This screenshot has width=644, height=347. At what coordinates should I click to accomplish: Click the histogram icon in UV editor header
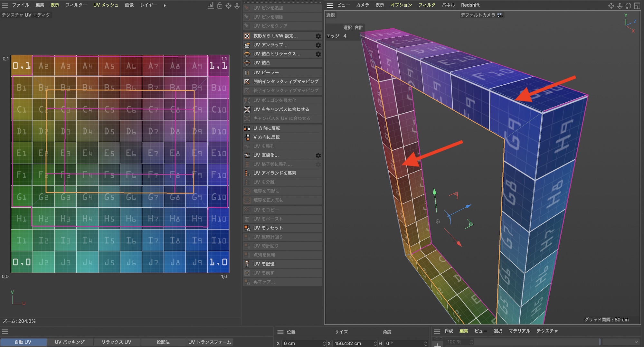click(211, 5)
